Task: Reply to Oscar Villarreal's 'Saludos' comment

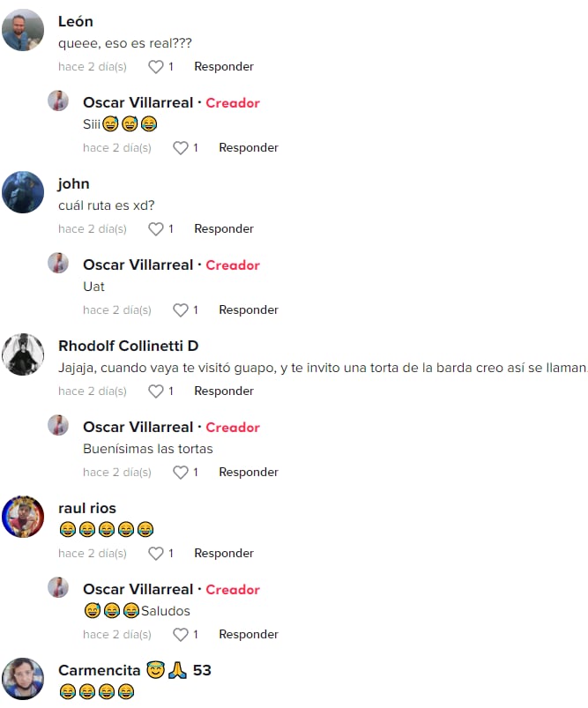Action: click(249, 635)
